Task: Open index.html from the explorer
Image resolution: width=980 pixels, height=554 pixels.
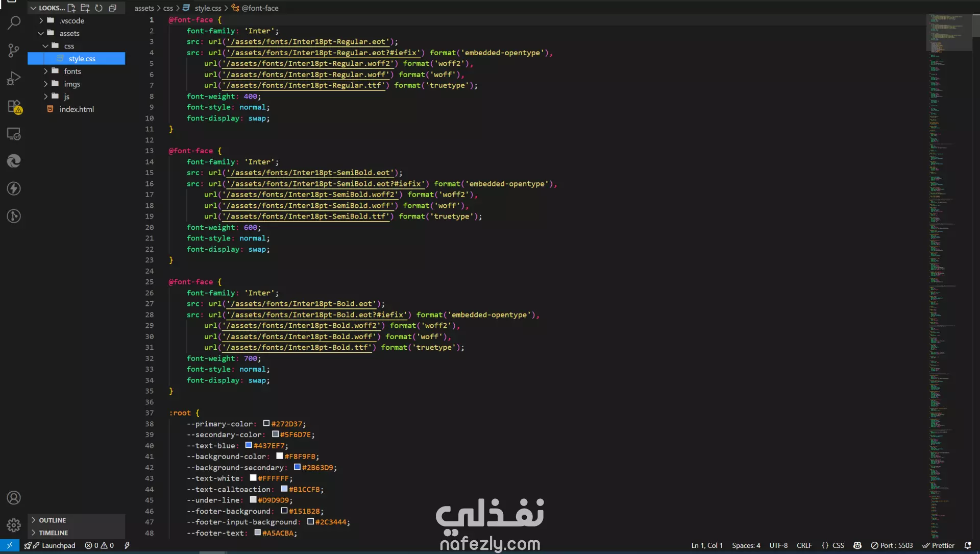Action: click(x=77, y=109)
